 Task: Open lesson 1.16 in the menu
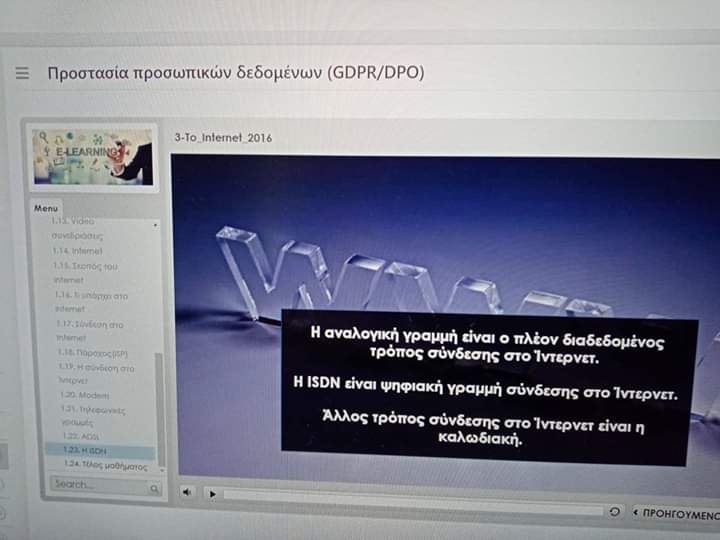point(90,302)
